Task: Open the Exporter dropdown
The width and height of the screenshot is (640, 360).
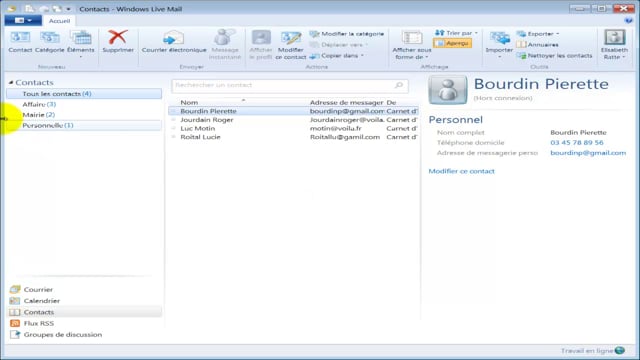Action: [538, 34]
